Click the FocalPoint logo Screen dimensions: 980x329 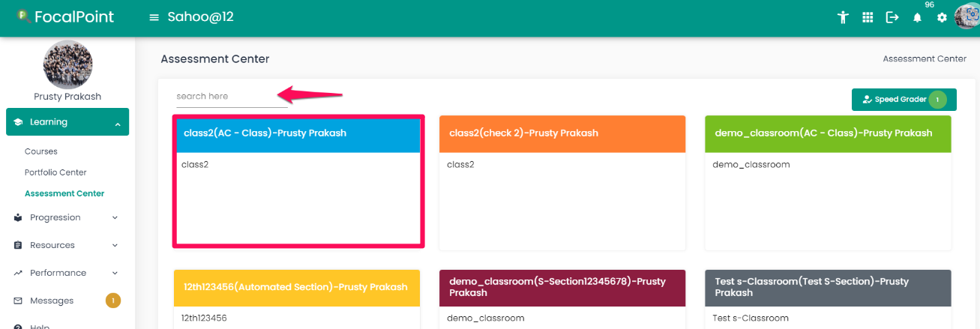[x=66, y=16]
